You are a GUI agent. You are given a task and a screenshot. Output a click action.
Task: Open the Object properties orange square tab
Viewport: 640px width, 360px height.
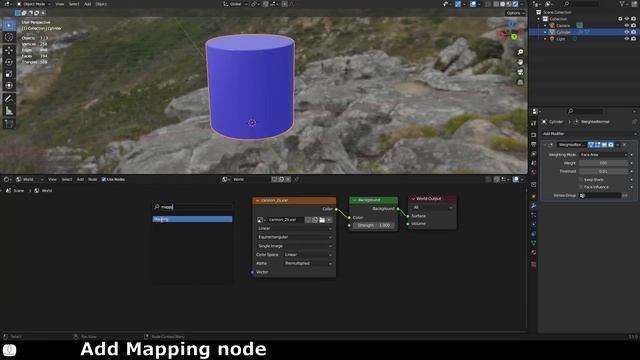[533, 196]
